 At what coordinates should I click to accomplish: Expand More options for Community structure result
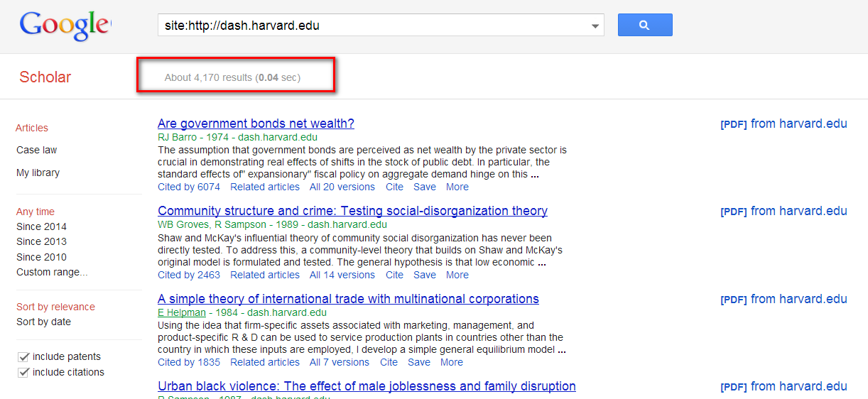coord(457,275)
